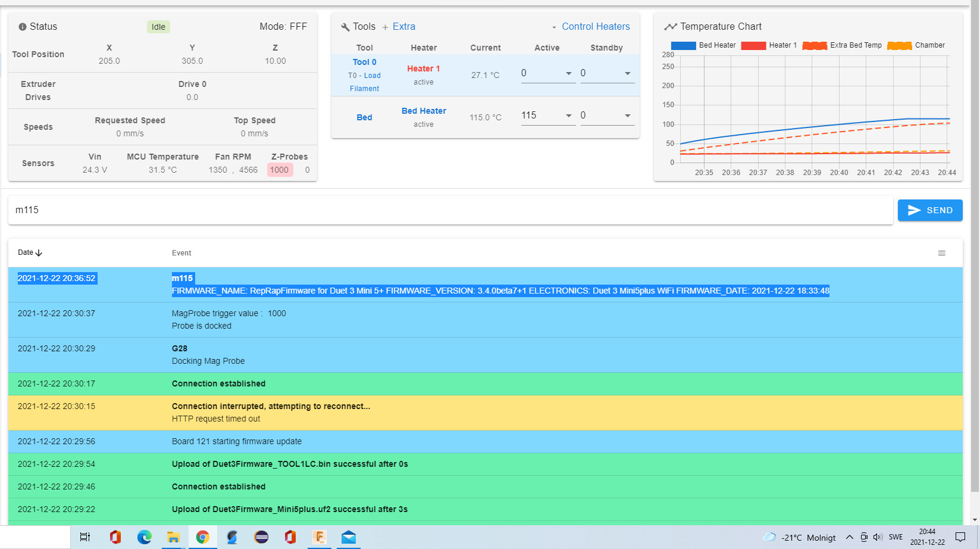The width and height of the screenshot is (980, 549).
Task: Click the m115 log entry
Action: [486, 285]
